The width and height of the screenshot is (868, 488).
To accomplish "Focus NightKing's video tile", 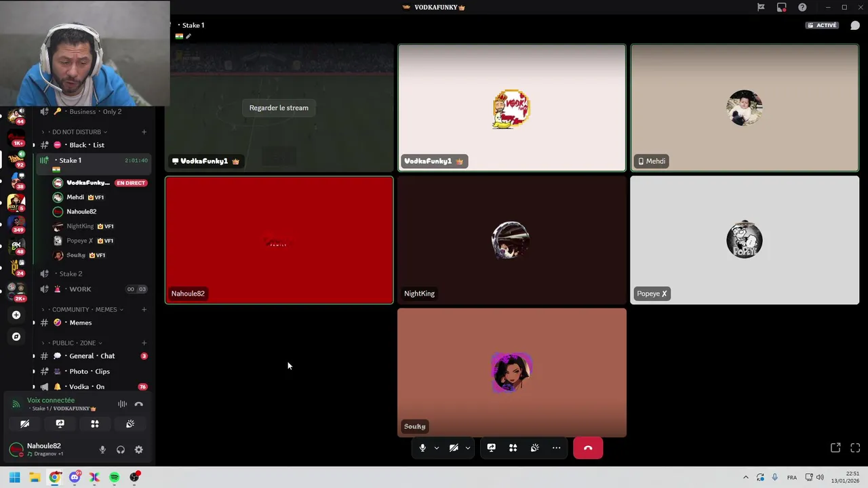I will click(512, 241).
